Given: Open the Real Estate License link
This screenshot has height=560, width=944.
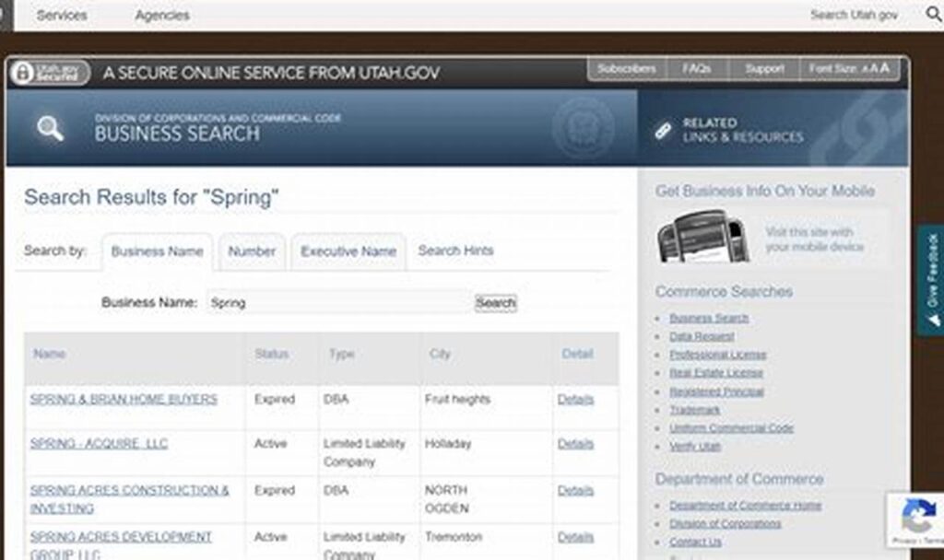Looking at the screenshot, I should pos(716,373).
